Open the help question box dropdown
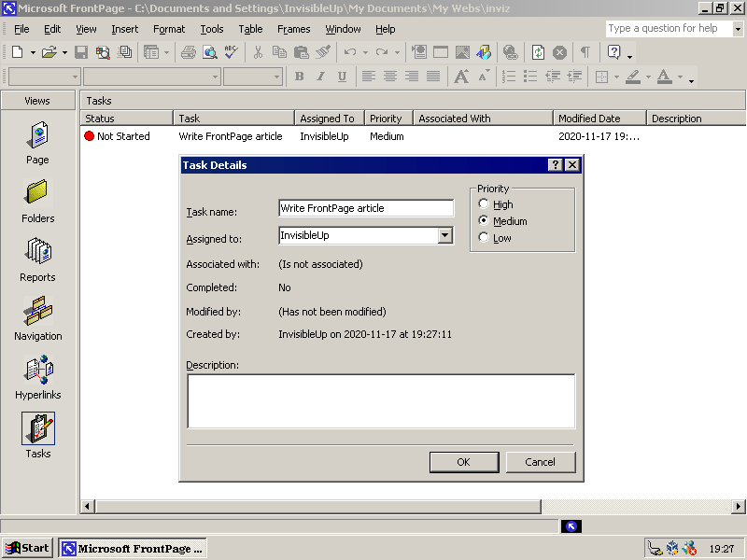Screen dimensions: 747x560 coord(738,29)
